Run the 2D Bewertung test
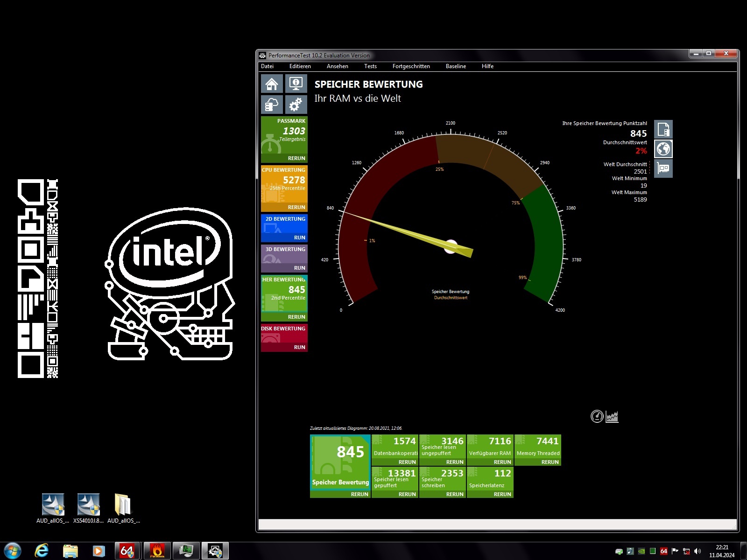 coord(299,238)
